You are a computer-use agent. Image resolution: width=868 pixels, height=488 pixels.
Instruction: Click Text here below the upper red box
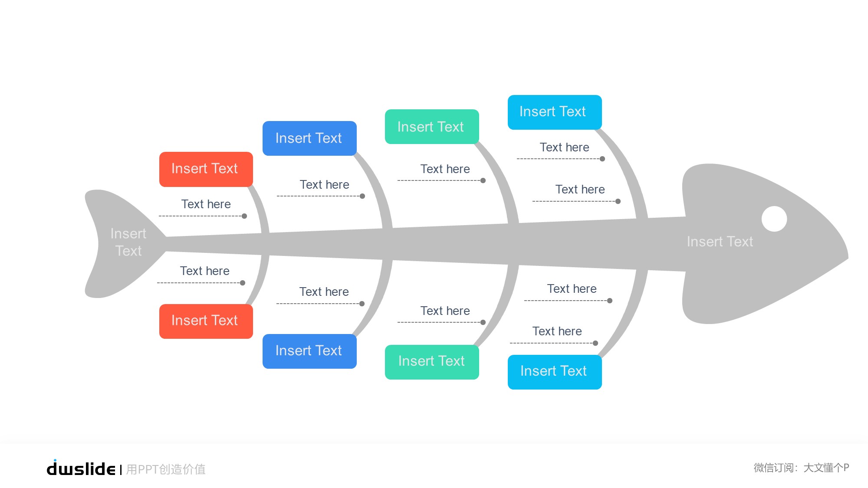(x=206, y=204)
